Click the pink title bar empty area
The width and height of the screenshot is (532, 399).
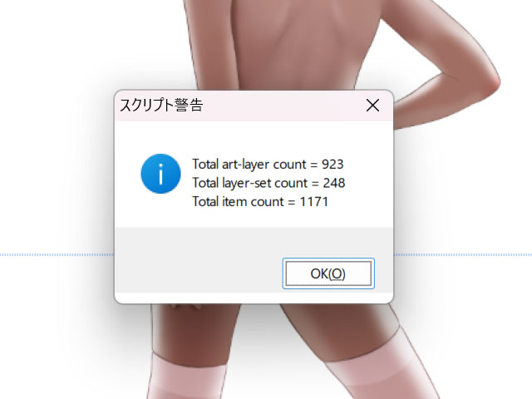point(282,106)
